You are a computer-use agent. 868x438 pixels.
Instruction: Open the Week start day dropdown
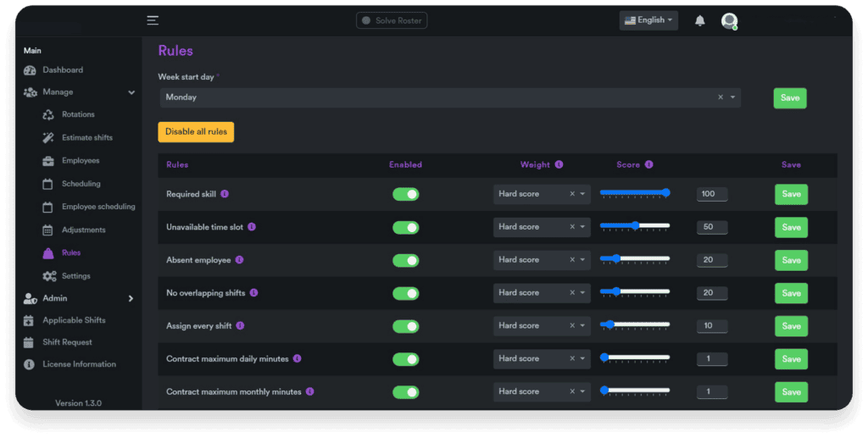tap(449, 97)
